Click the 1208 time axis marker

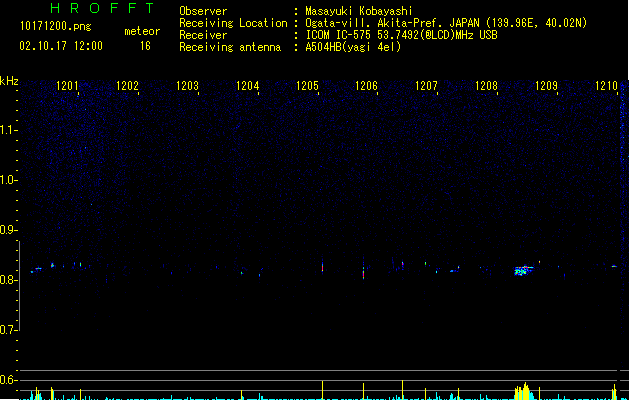click(x=486, y=86)
